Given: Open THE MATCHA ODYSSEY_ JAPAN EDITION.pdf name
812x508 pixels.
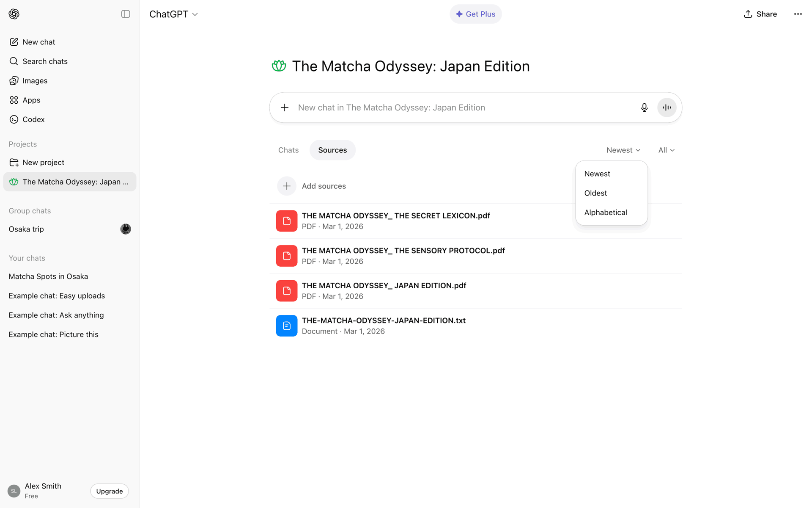Looking at the screenshot, I should point(384,285).
